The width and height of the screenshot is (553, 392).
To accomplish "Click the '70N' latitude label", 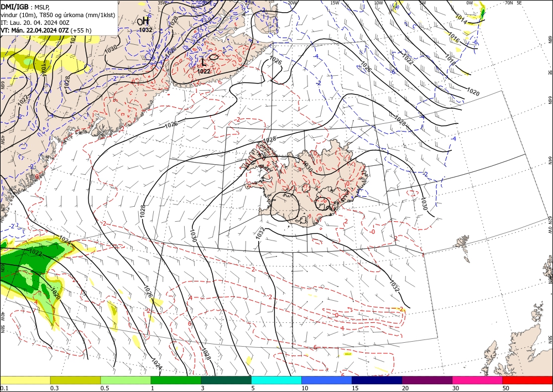I will click(509, 3).
